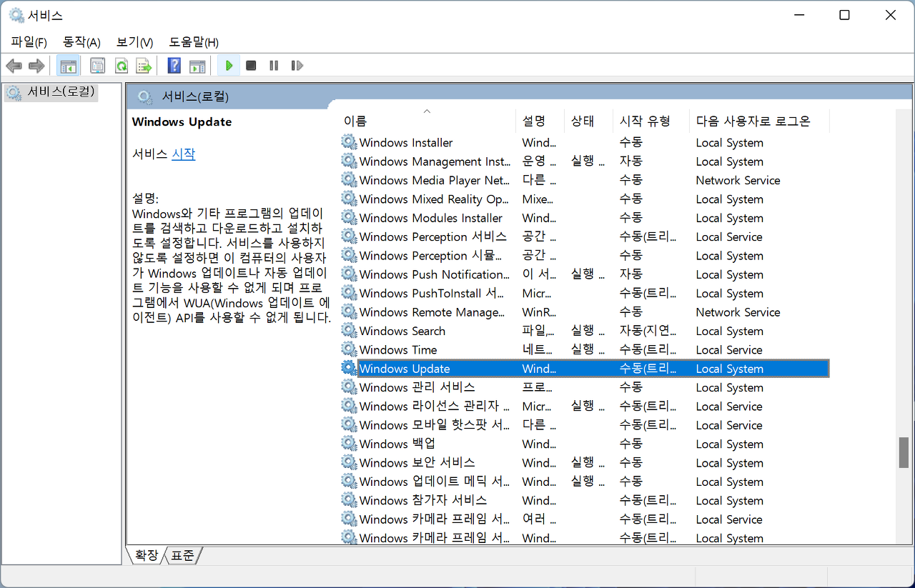The width and height of the screenshot is (915, 588).
Task: Switch to the 확장 tab
Action: coord(147,555)
